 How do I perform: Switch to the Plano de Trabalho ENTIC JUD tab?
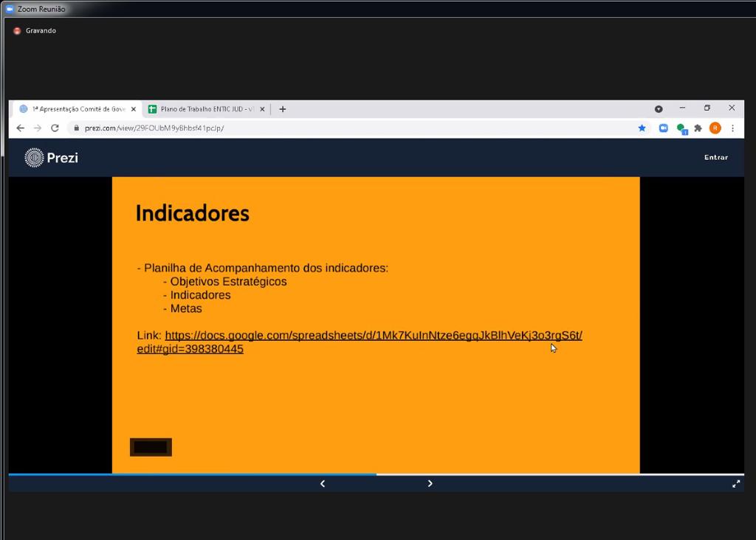pyautogui.click(x=203, y=109)
